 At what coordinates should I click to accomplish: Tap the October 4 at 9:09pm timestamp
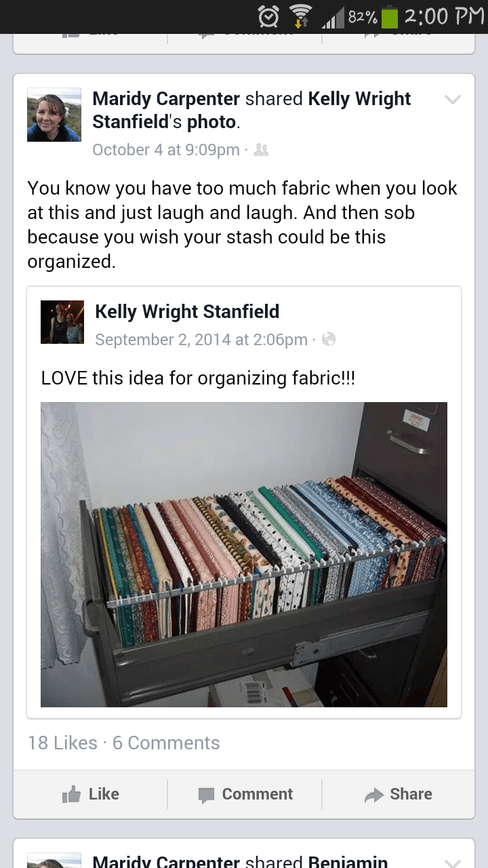[x=166, y=150]
